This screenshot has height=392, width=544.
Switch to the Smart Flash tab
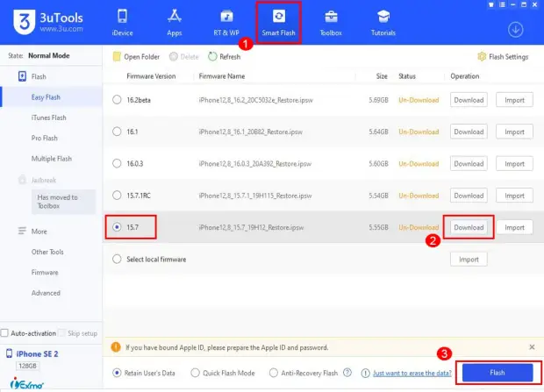(x=279, y=23)
